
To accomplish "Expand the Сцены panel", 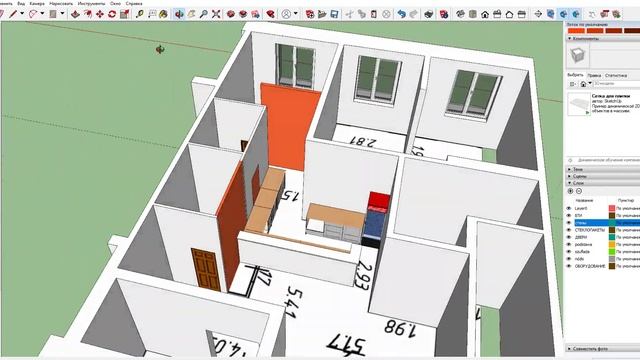I will (x=603, y=176).
